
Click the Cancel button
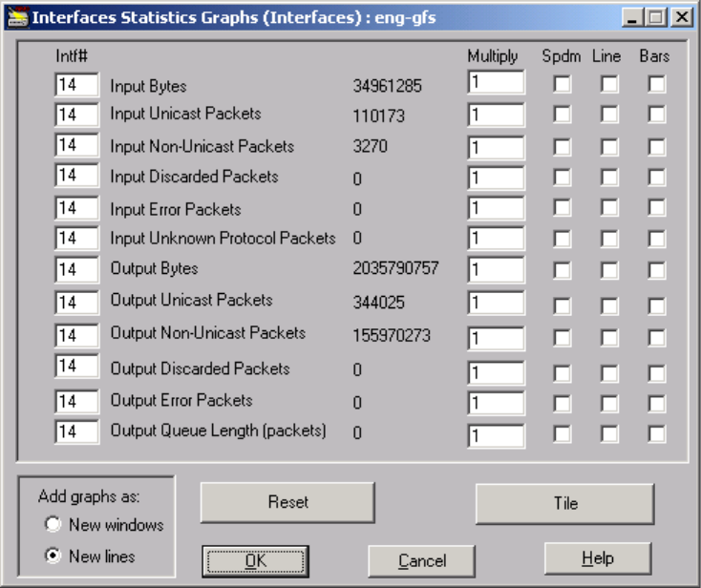[421, 561]
